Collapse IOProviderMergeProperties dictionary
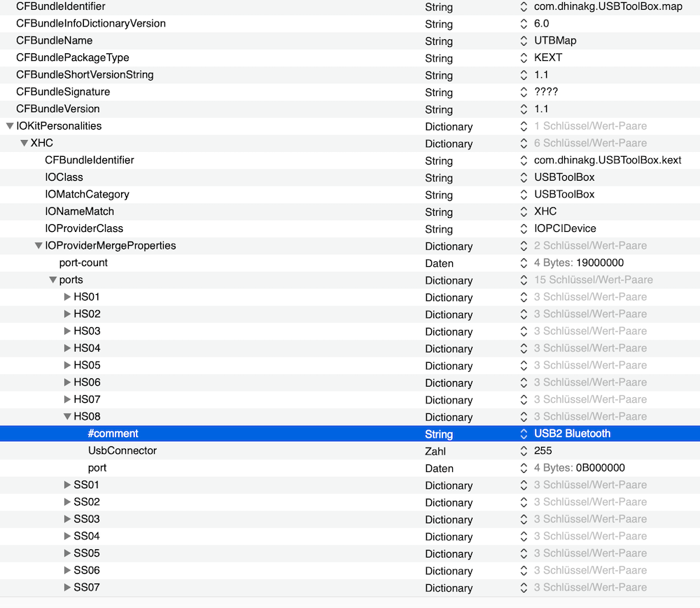Viewport: 700px width, 608px height. click(x=38, y=246)
